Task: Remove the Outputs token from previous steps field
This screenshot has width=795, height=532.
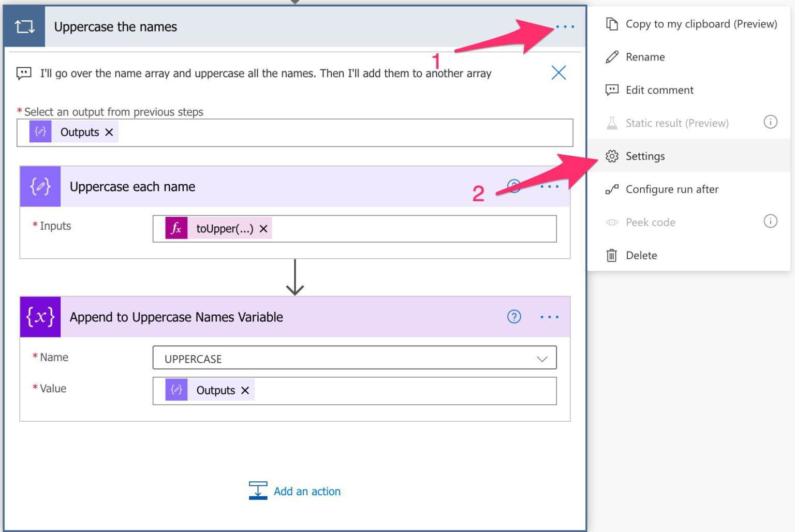Action: pyautogui.click(x=109, y=132)
